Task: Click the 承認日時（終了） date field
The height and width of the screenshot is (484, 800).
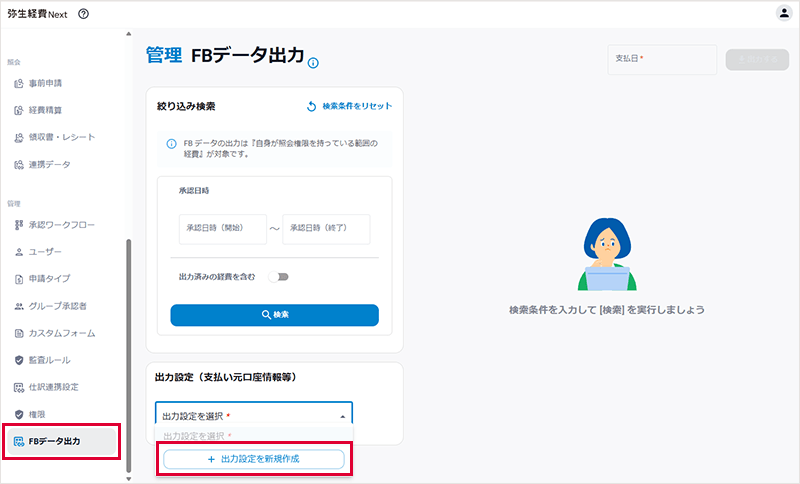Action: (x=326, y=229)
